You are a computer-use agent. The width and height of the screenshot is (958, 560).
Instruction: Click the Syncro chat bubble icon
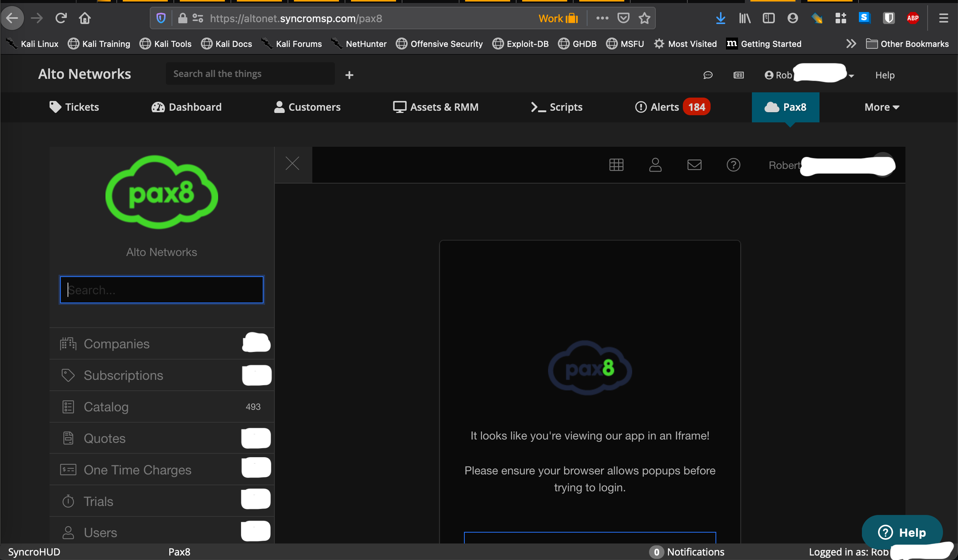pyautogui.click(x=708, y=75)
